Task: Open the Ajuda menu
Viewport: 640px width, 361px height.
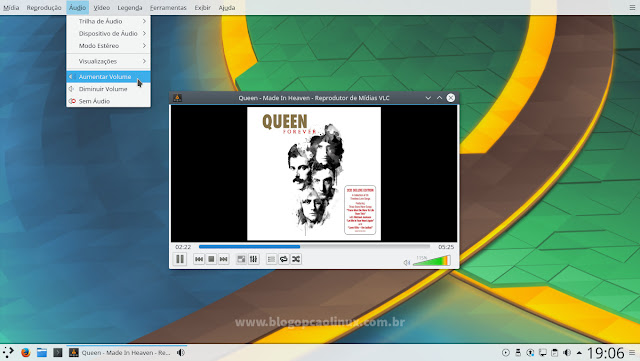Action: (227, 7)
